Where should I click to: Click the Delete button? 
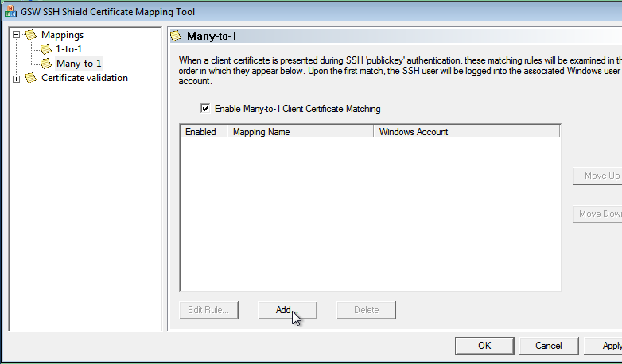click(x=366, y=310)
